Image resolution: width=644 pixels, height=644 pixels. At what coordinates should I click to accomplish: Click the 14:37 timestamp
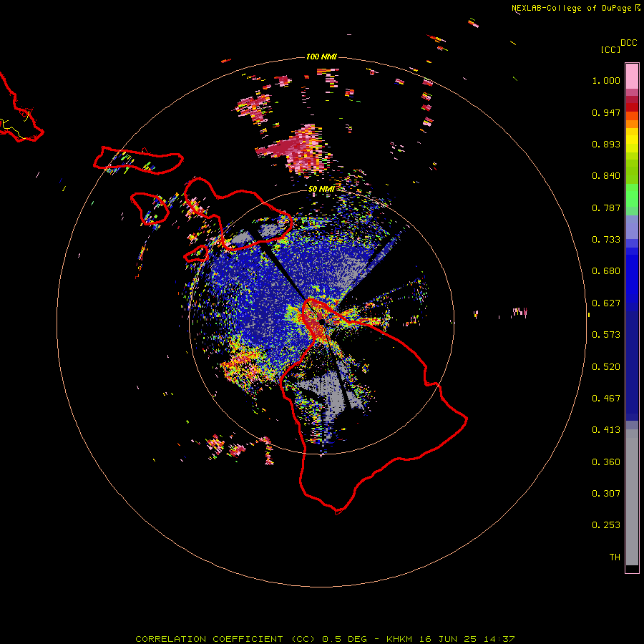[x=499, y=639]
